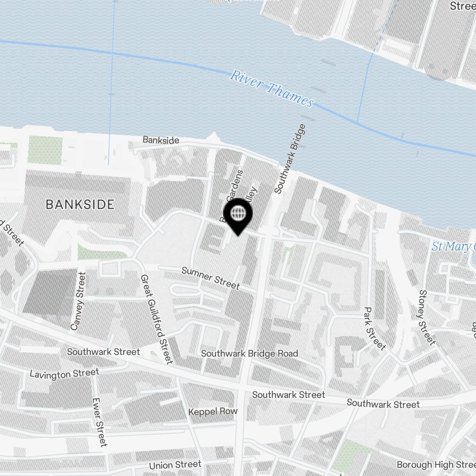The width and height of the screenshot is (476, 476).
Task: Select the Southwark Bridge Road label
Action: pyautogui.click(x=249, y=353)
